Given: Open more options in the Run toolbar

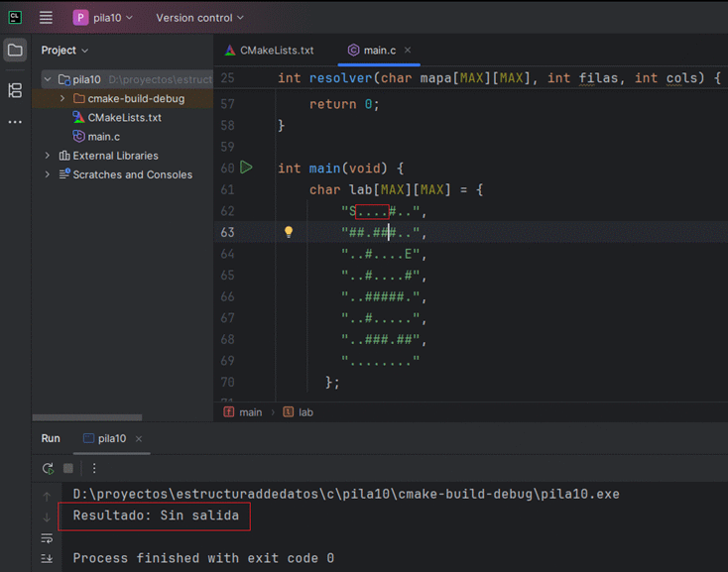Looking at the screenshot, I should (94, 468).
